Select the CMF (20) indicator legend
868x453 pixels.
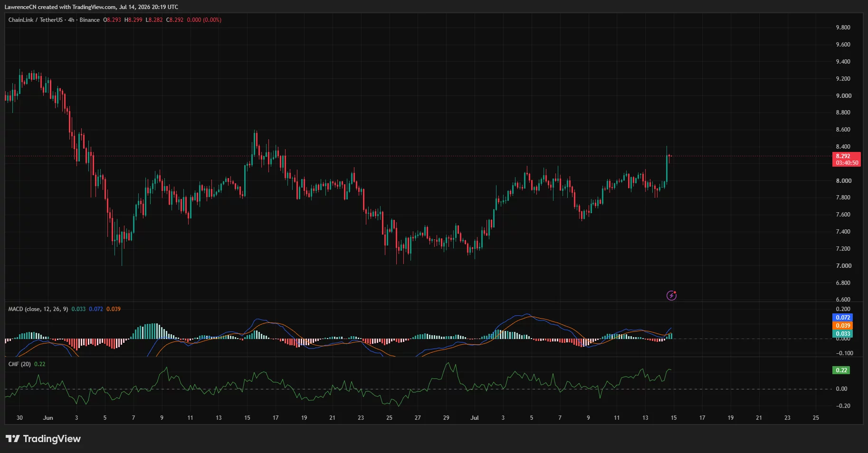coord(19,364)
